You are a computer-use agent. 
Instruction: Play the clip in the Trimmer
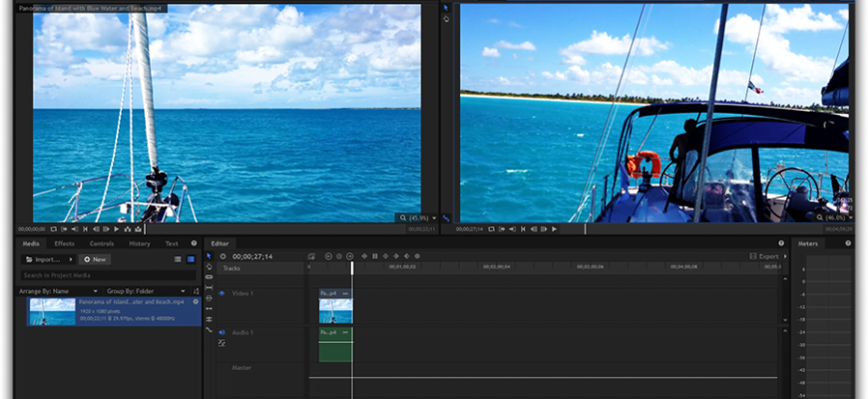117,229
